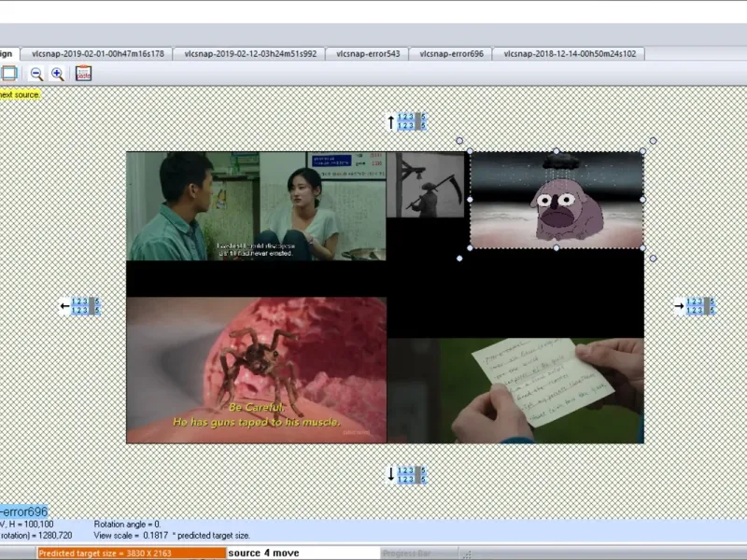This screenshot has height=560, width=747.
Task: Click the 'source 4 move' status text
Action: pos(263,553)
